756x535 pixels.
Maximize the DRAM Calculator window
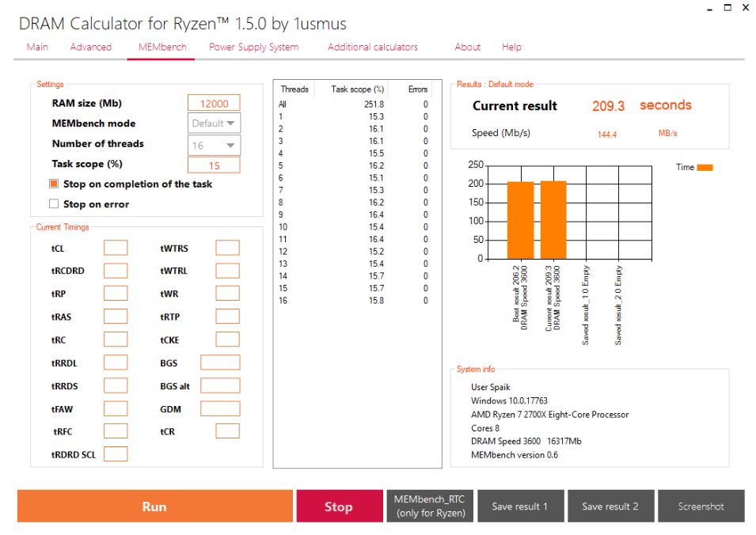(x=728, y=7)
